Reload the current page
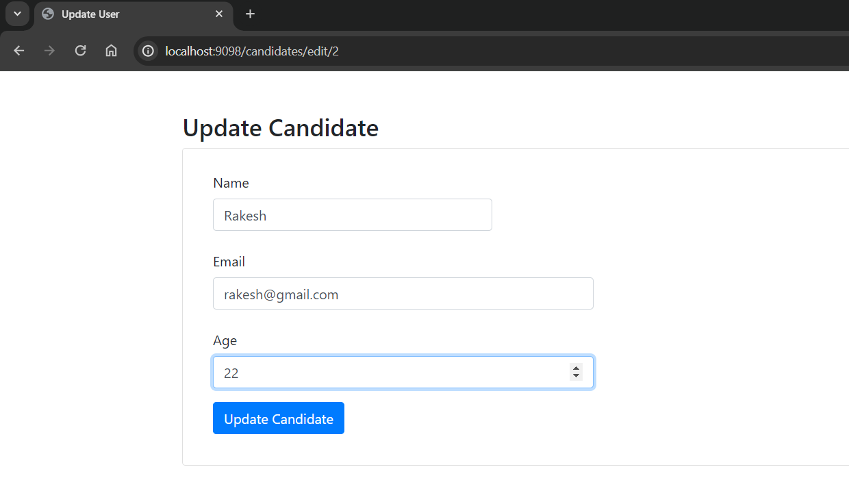The width and height of the screenshot is (849, 504). [80, 51]
